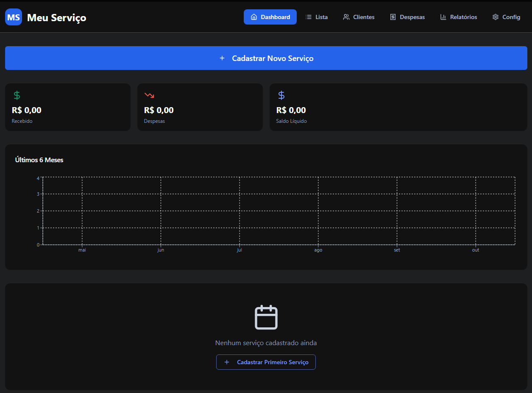Click the 'mai' month label on the chart

tap(82, 250)
